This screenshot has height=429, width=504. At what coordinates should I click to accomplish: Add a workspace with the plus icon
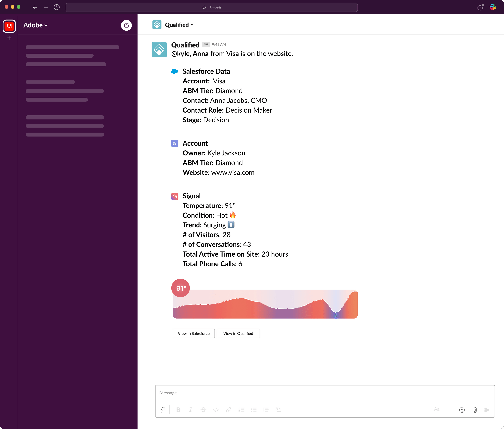(x=9, y=38)
